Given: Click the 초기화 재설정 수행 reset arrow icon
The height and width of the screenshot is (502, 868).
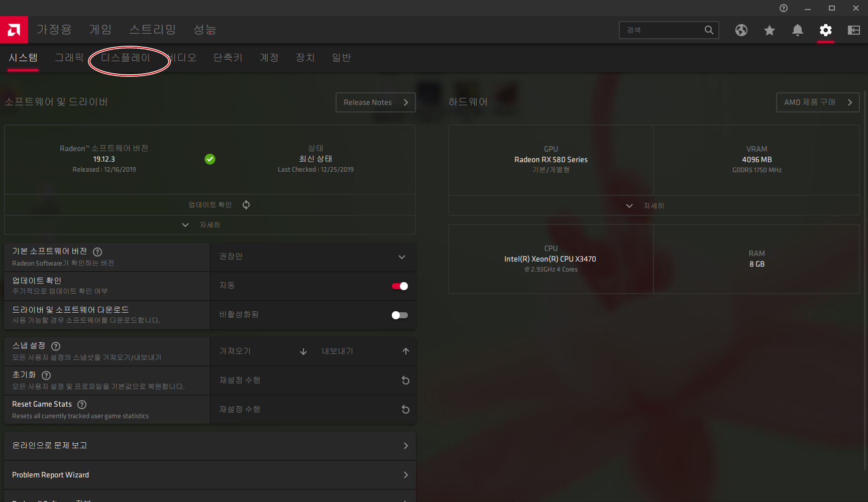Looking at the screenshot, I should [x=405, y=381].
